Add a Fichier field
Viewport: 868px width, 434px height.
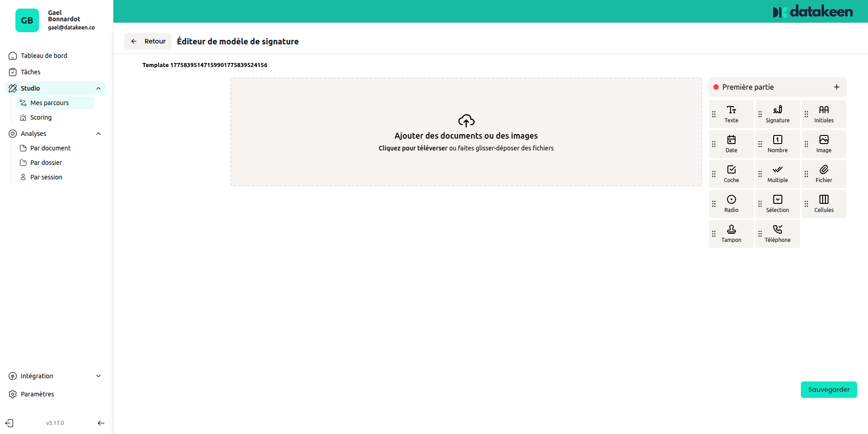(x=823, y=174)
